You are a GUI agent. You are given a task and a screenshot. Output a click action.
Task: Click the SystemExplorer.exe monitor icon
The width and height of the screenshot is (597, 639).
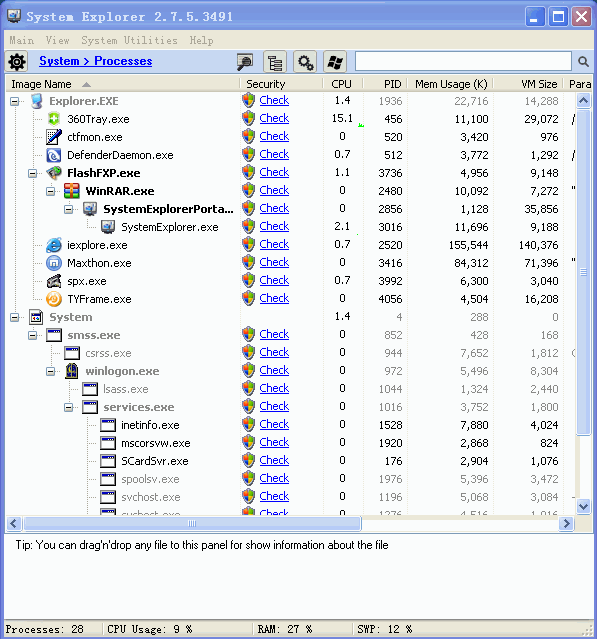(x=108, y=227)
